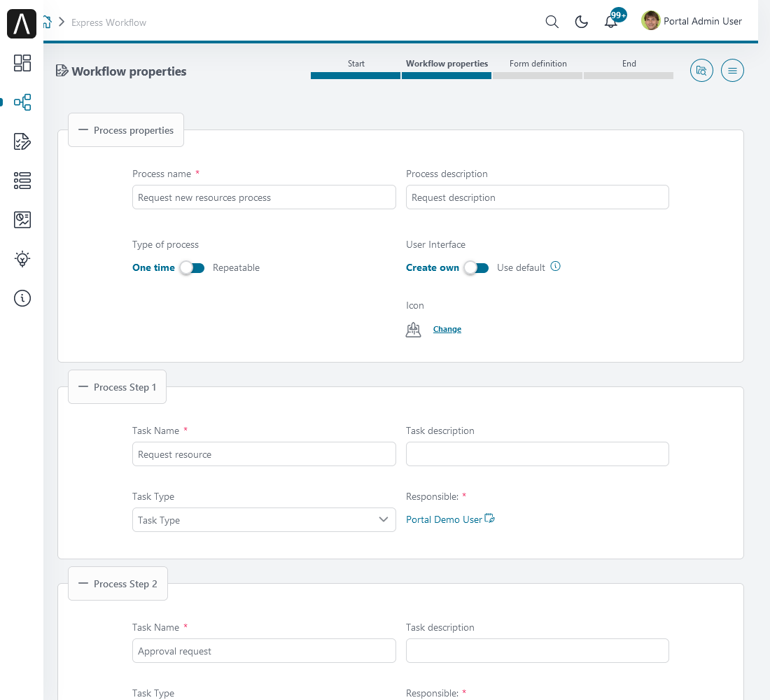Select the Workflow properties wizard step
770x700 pixels.
click(x=447, y=64)
